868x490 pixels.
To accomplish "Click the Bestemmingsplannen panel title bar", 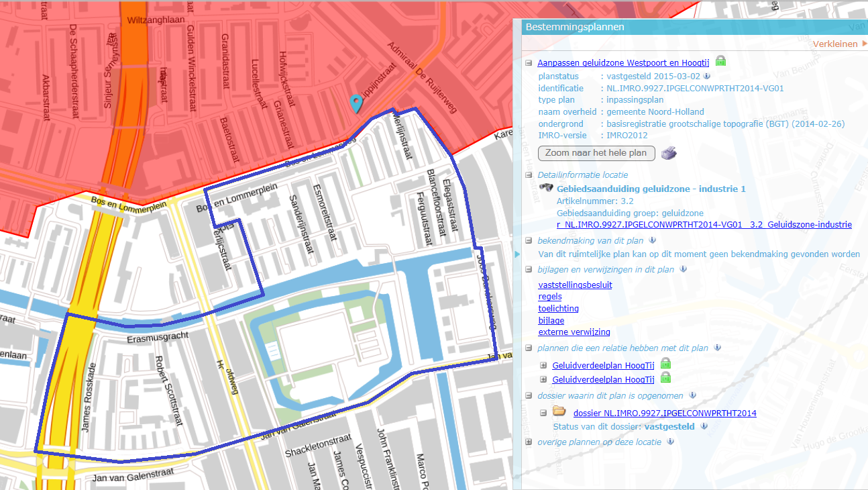I will click(694, 27).
